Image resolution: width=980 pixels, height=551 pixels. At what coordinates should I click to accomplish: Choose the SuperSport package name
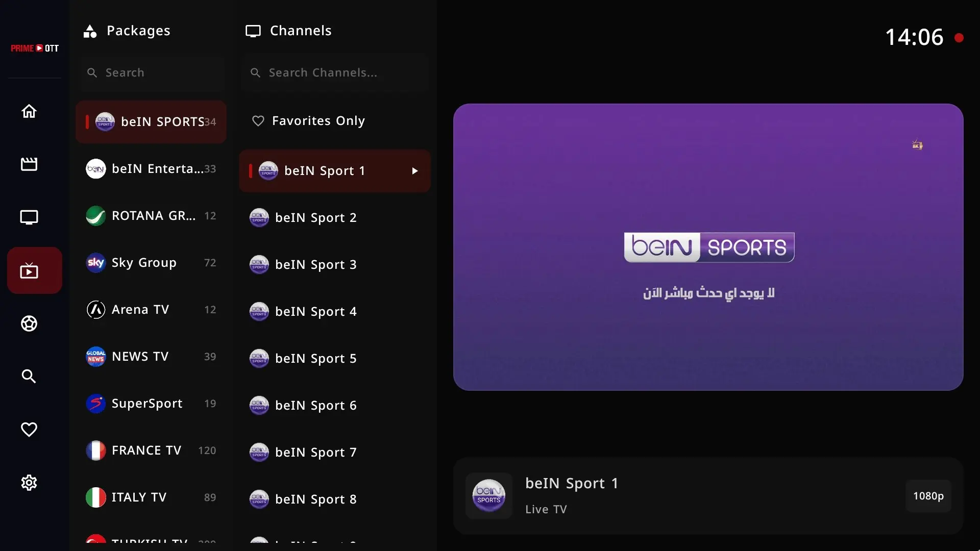(x=147, y=404)
